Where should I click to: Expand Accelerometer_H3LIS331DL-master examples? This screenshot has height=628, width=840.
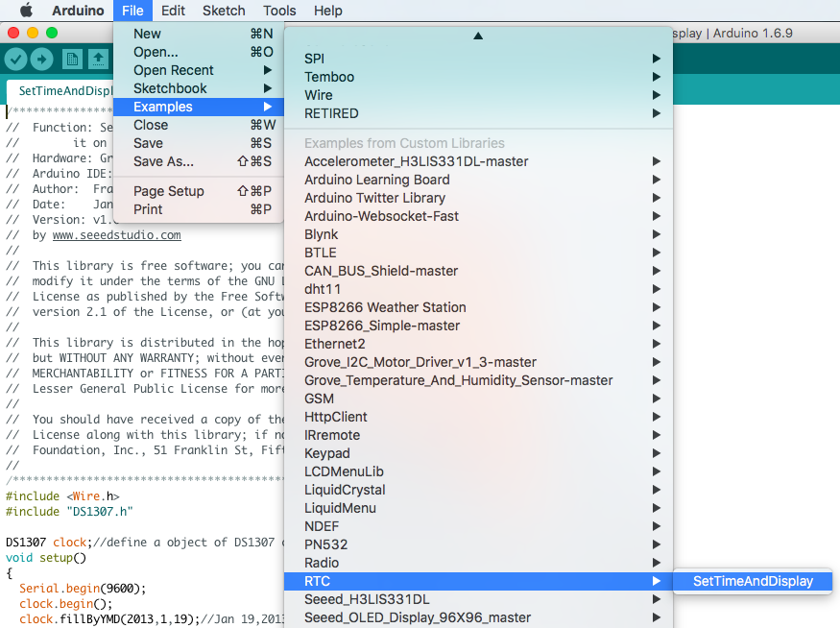click(478, 161)
